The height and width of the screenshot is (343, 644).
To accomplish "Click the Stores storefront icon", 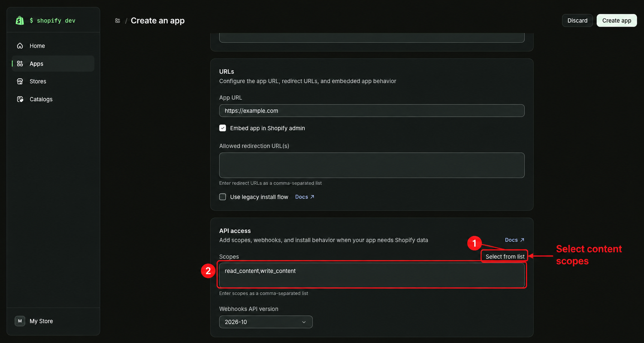I will pyautogui.click(x=20, y=81).
